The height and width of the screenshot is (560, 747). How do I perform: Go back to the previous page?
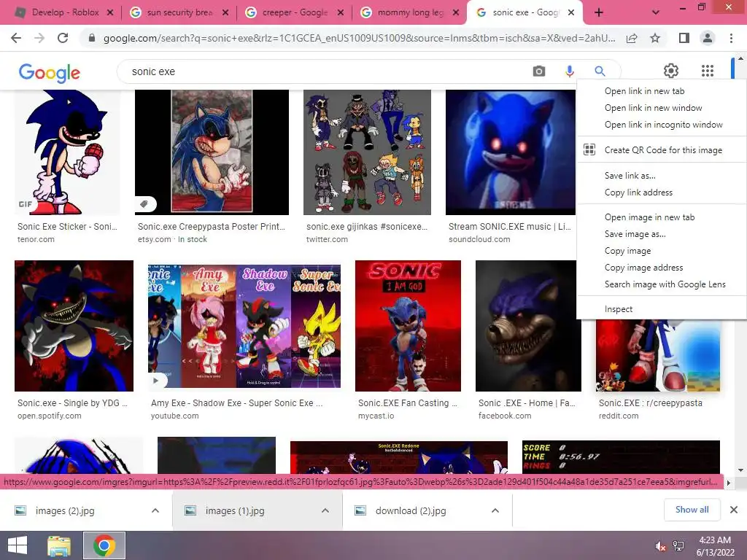point(16,38)
